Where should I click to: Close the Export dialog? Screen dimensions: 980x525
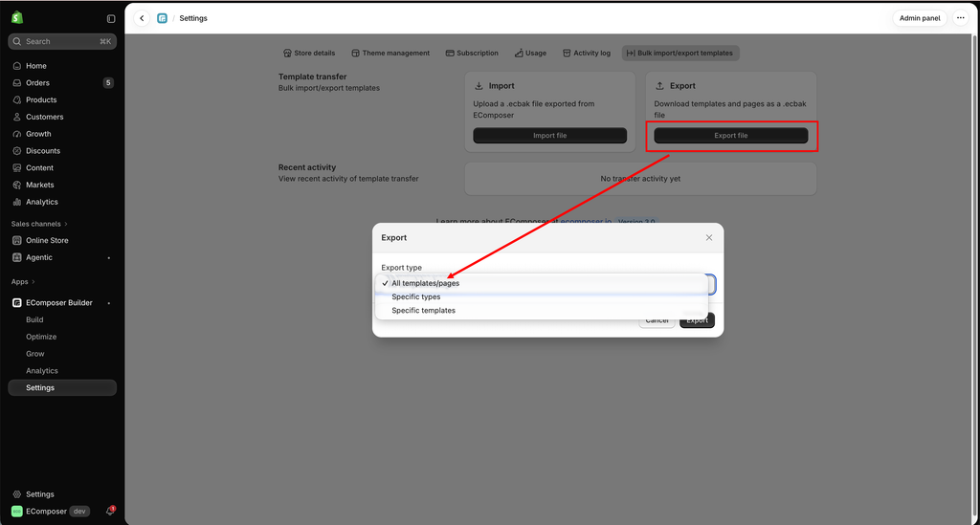pos(709,238)
